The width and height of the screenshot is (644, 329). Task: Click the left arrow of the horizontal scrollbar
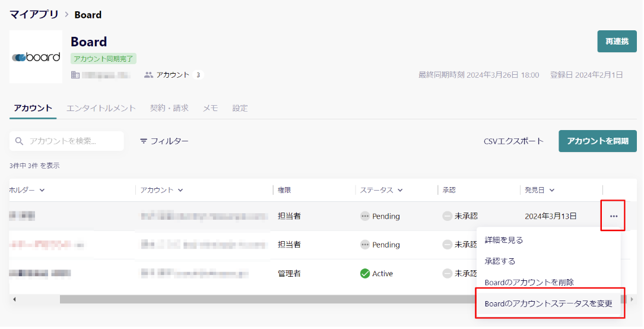click(14, 299)
